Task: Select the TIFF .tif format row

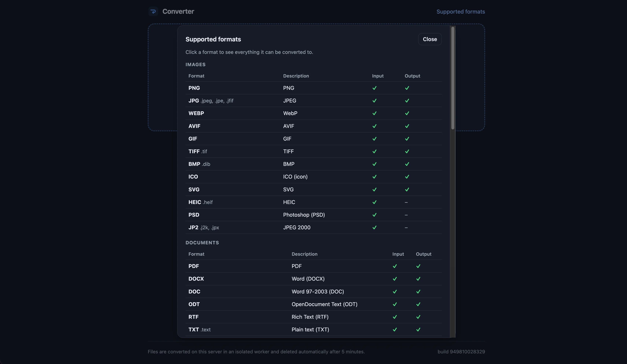Action: click(x=313, y=152)
